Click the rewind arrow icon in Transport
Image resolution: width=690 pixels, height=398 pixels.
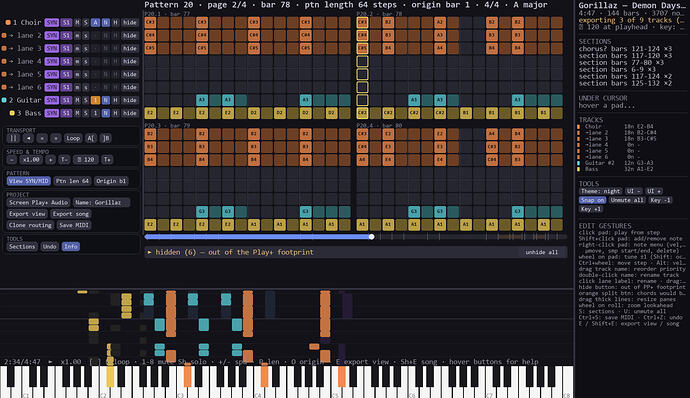click(29, 138)
